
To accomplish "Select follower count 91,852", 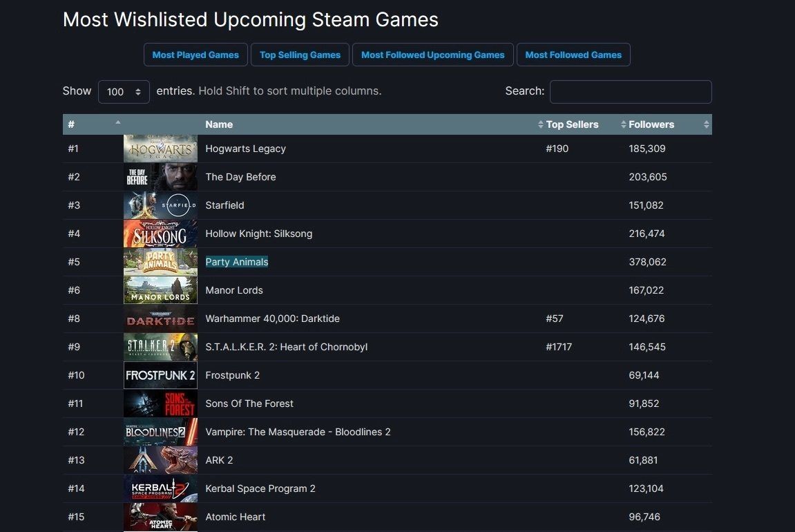I will pos(644,403).
